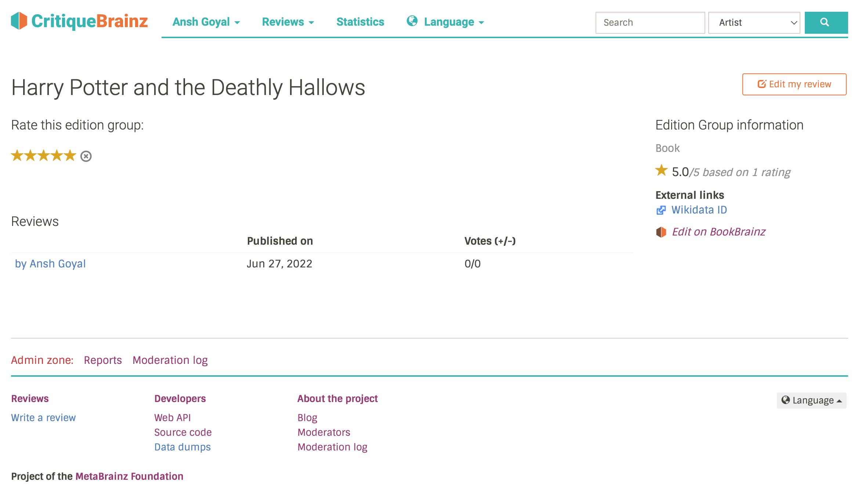Open the footer Language dropup button
865x504 pixels.
(811, 400)
